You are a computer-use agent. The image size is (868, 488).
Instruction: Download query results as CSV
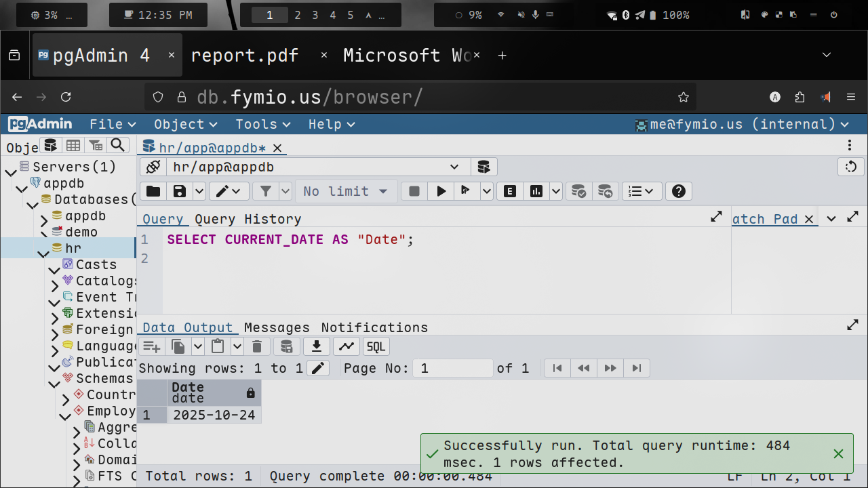click(x=316, y=347)
